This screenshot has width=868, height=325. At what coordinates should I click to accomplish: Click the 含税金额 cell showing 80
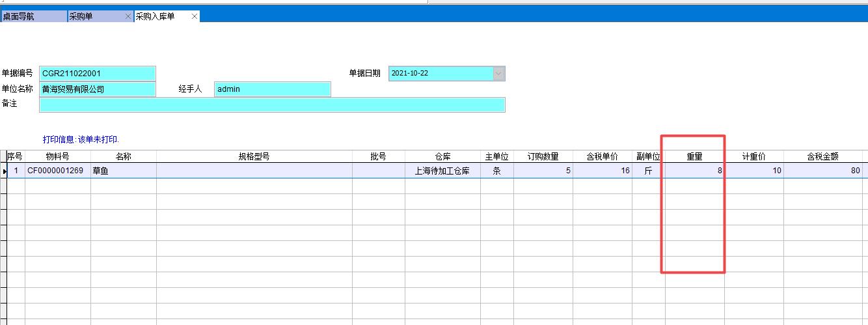click(x=822, y=171)
